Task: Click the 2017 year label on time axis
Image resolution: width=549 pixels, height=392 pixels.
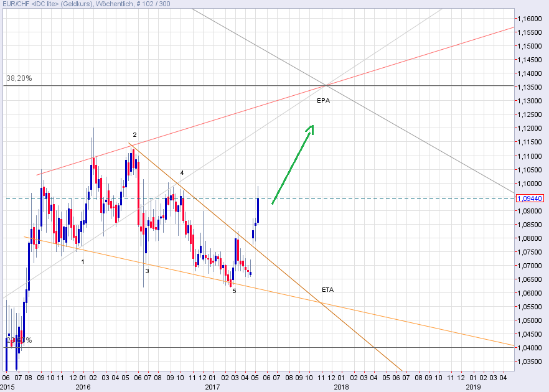Action: [x=212, y=387]
